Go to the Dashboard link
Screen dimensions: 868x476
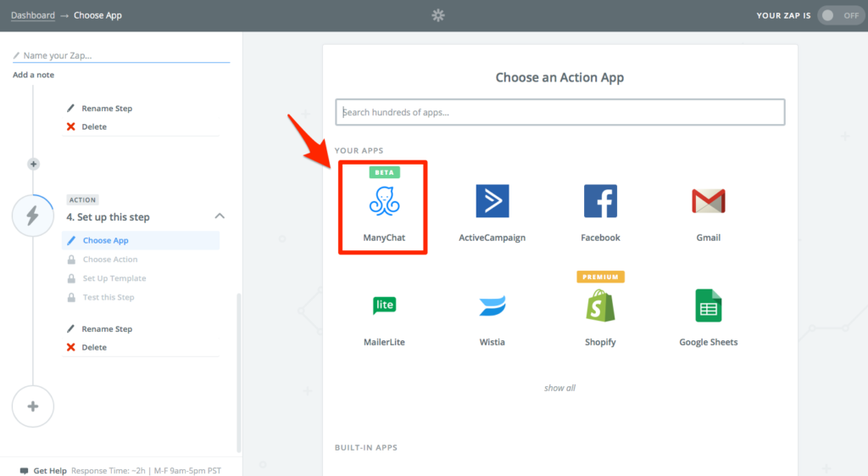point(33,15)
